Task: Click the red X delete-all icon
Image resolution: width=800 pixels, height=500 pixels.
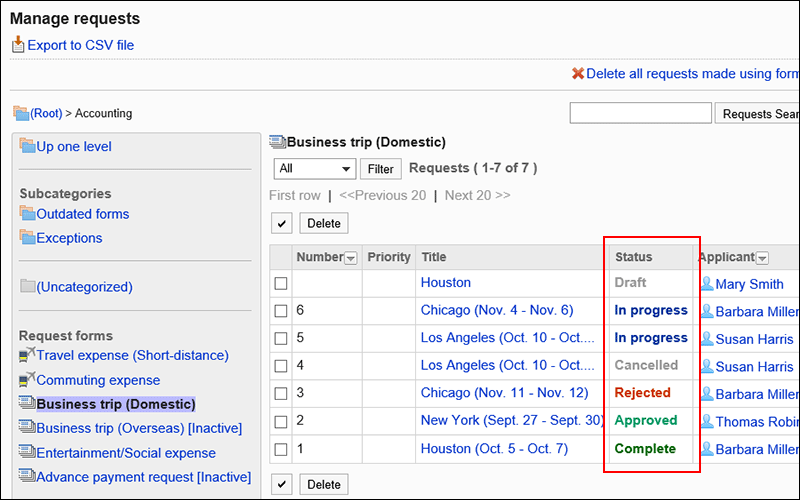Action: coord(578,73)
